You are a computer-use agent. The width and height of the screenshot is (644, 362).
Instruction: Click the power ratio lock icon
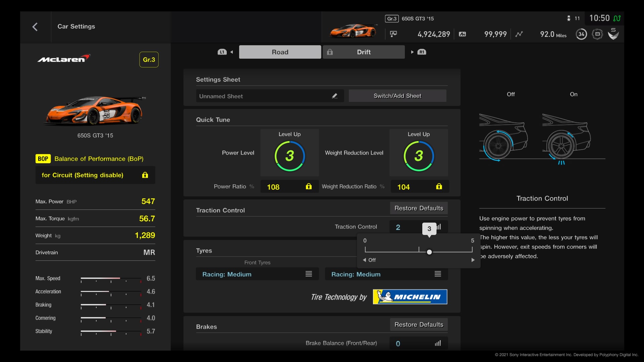(x=309, y=186)
